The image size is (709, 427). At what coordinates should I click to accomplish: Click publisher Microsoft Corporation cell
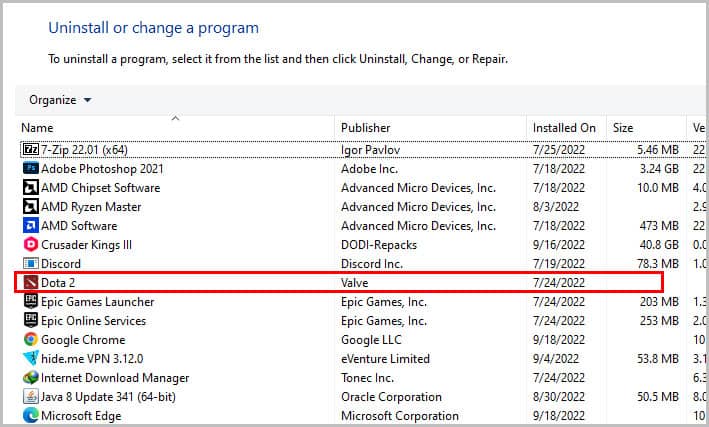point(400,415)
